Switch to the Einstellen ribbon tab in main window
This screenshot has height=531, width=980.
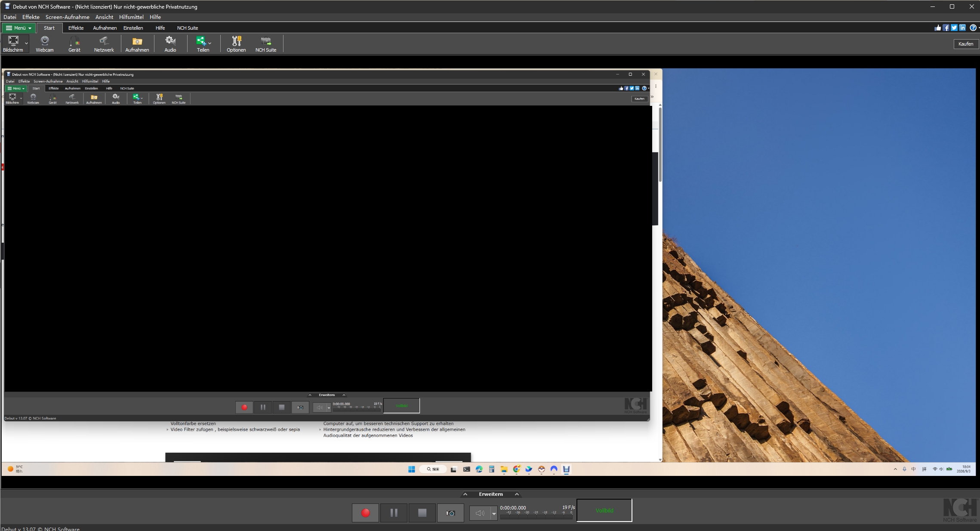pyautogui.click(x=133, y=28)
